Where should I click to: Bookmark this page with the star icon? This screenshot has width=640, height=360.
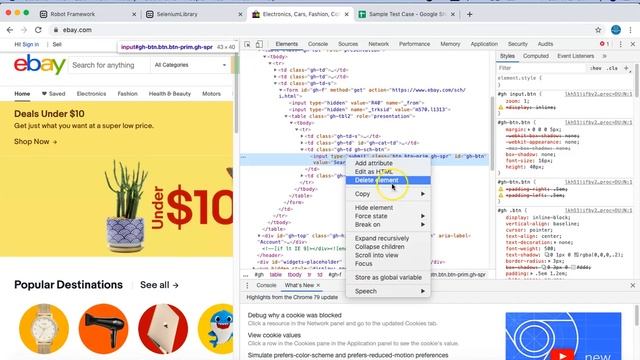598,30
